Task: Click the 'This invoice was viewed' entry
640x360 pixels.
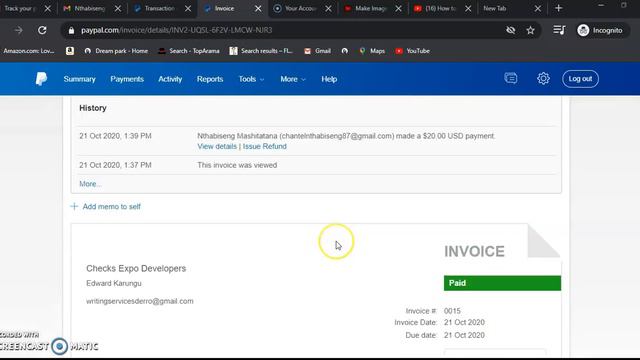Action: [x=237, y=165]
